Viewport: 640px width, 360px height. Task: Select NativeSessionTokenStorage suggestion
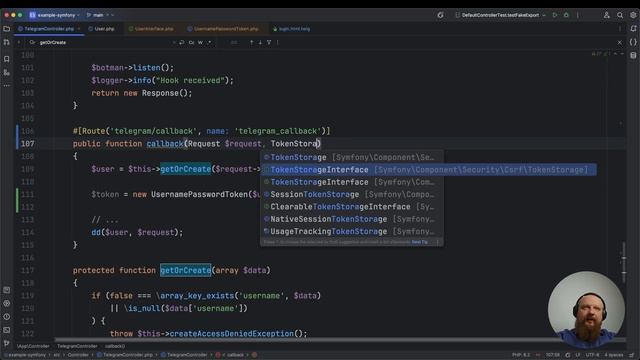click(x=352, y=219)
